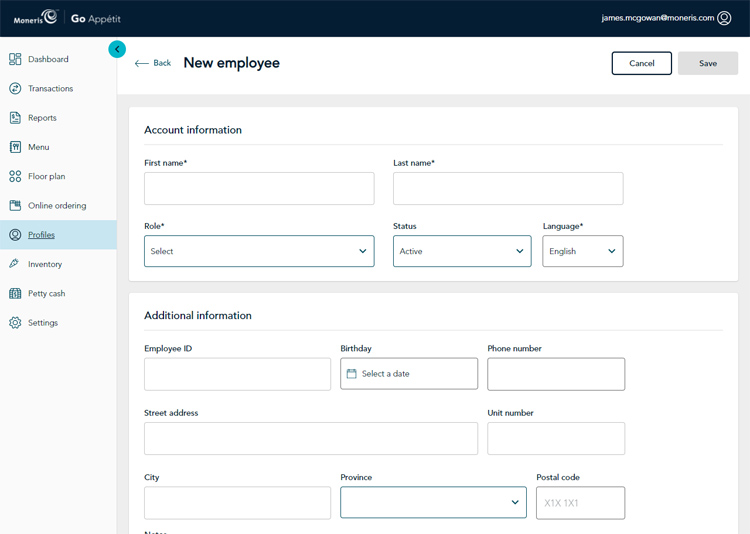The height and width of the screenshot is (534, 750).
Task: Open the Birthday date picker
Action: 408,374
